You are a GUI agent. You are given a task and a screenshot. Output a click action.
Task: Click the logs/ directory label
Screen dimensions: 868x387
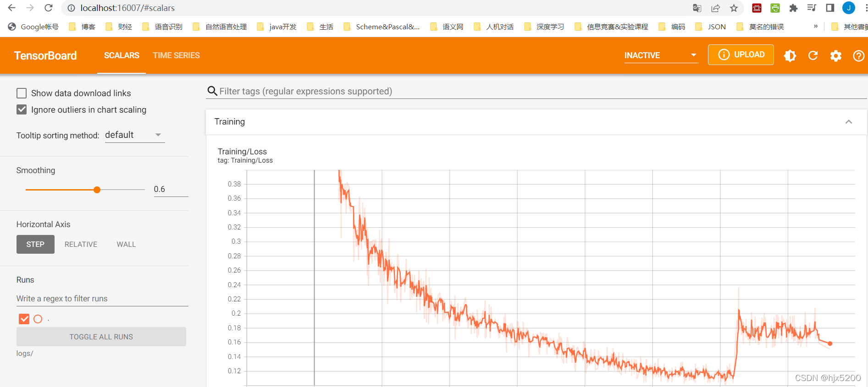point(25,354)
